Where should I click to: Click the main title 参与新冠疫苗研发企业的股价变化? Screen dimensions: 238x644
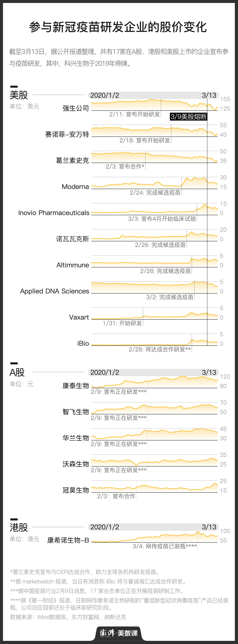pos(118,27)
